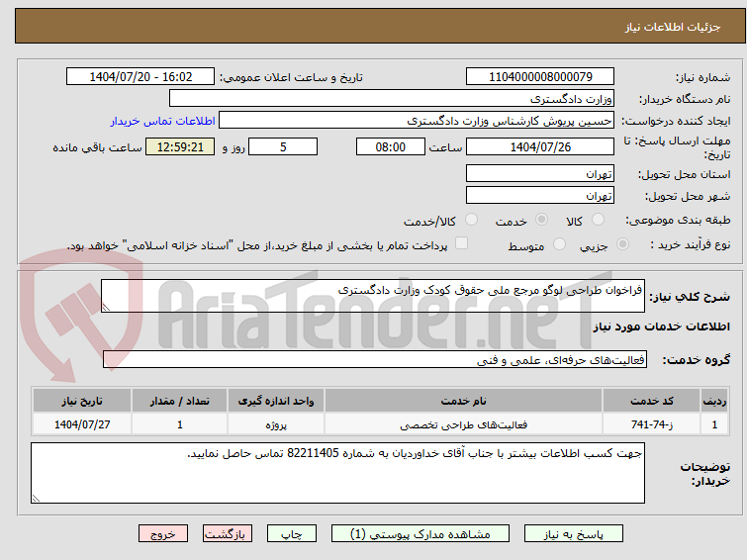The image size is (747, 560).
Task: Click the فعالیت‌های طراحی تخصصی cell
Action: click(x=463, y=424)
